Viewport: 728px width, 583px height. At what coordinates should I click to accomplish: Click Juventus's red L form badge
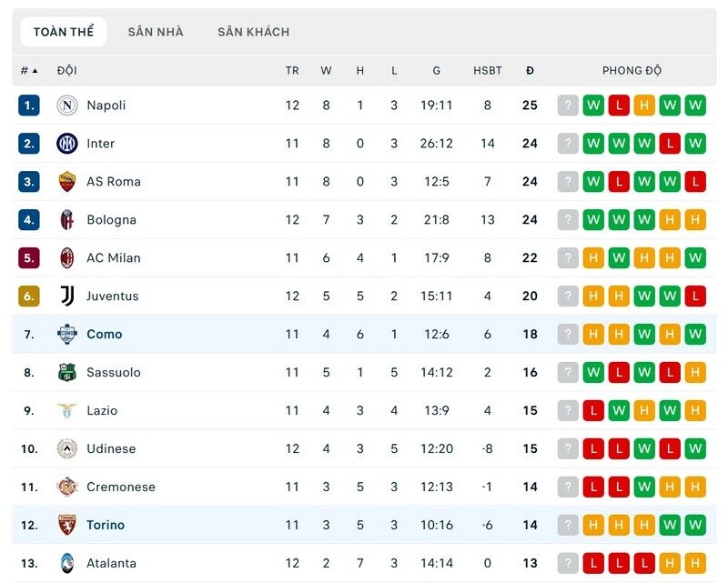(x=695, y=297)
